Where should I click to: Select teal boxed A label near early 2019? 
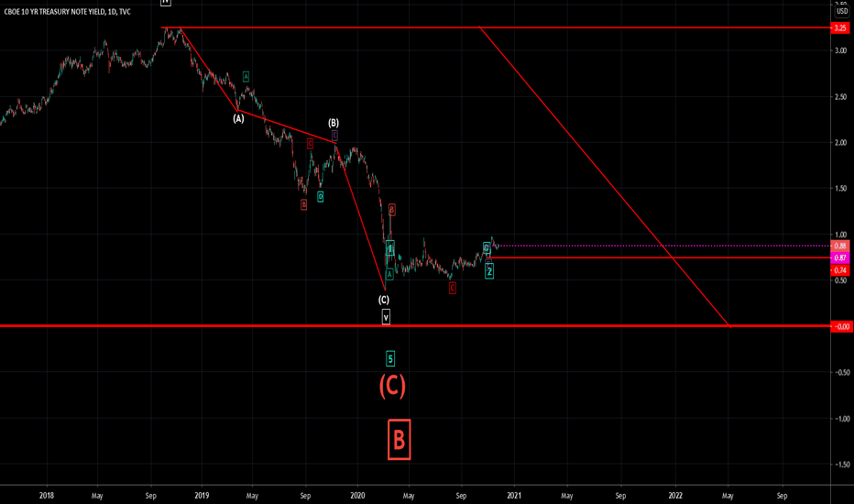[246, 77]
